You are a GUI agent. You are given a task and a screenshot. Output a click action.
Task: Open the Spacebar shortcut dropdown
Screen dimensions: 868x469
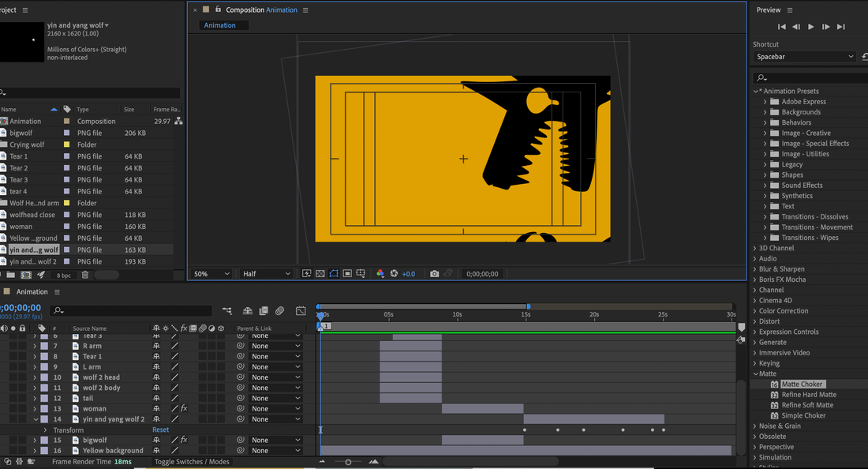pyautogui.click(x=805, y=57)
